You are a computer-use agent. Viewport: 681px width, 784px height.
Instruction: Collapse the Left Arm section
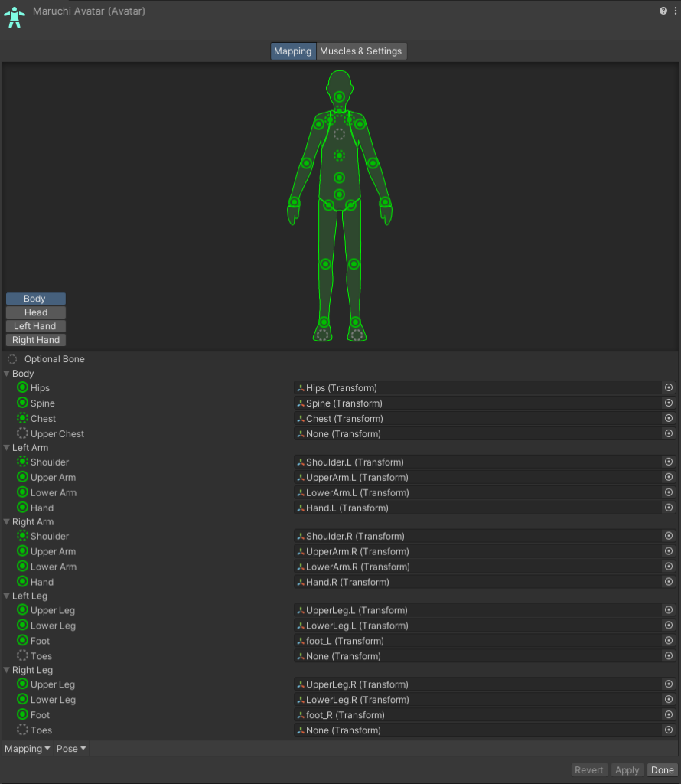coord(8,448)
